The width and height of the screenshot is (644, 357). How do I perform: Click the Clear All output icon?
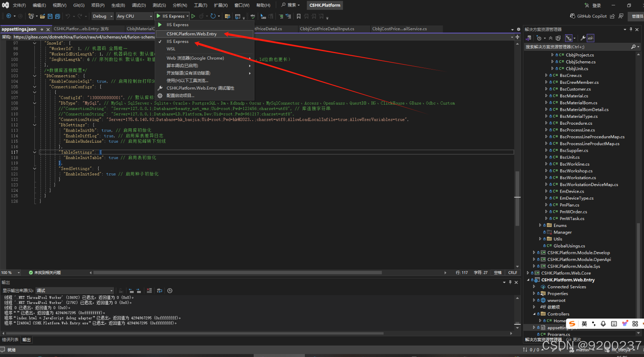click(149, 291)
